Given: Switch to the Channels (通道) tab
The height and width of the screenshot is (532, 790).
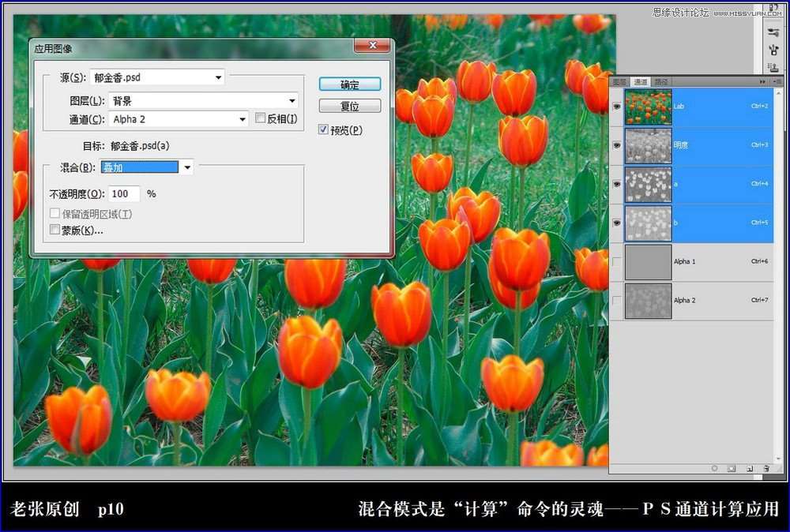Looking at the screenshot, I should point(641,81).
